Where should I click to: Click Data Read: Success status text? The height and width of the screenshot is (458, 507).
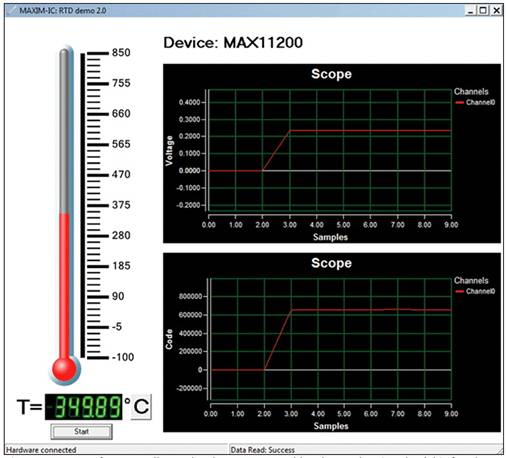[x=263, y=450]
